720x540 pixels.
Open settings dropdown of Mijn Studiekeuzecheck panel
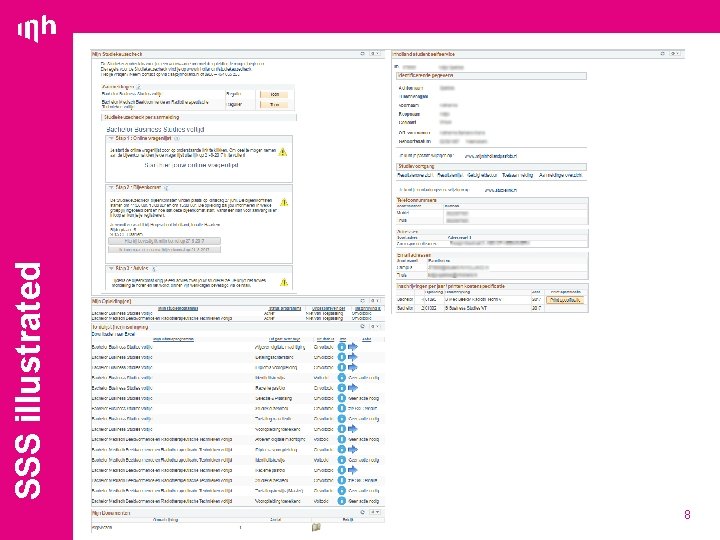(375, 54)
